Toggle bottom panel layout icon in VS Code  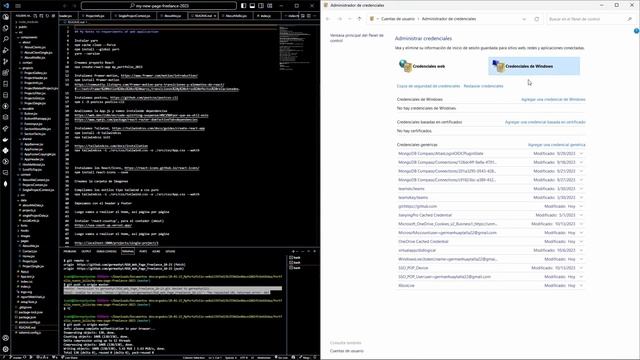click(252, 6)
